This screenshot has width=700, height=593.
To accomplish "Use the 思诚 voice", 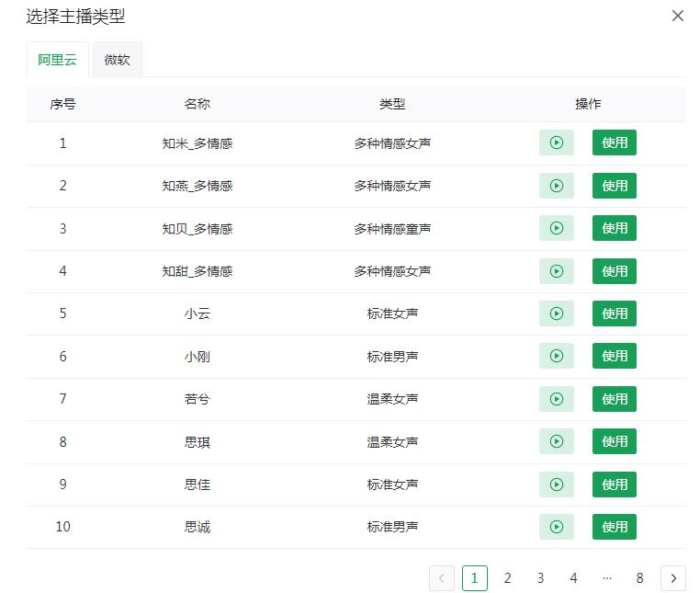I will (615, 527).
